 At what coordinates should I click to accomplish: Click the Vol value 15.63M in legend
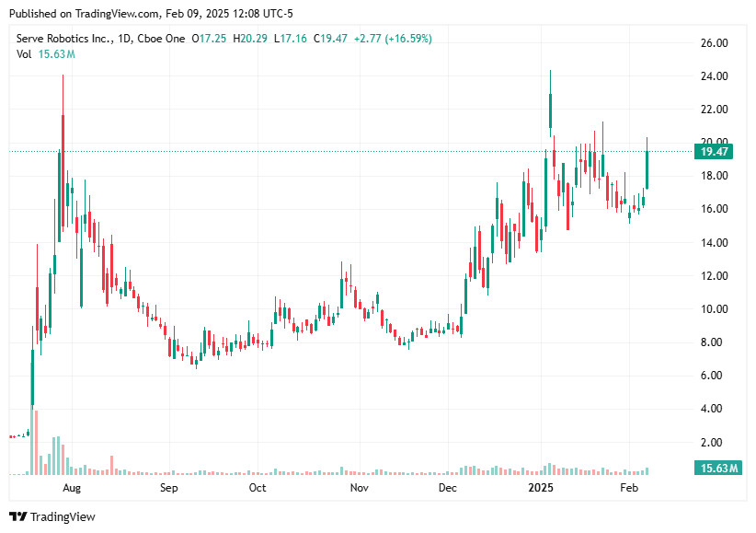[x=56, y=54]
